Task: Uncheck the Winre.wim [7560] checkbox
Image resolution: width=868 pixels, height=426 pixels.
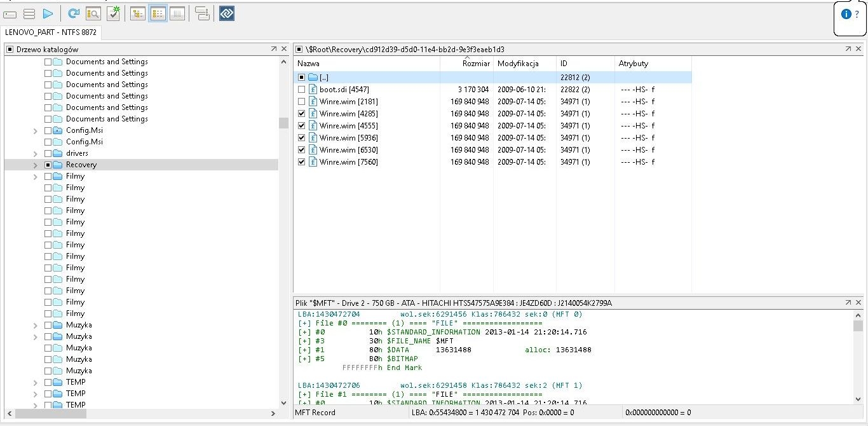Action: pyautogui.click(x=302, y=162)
